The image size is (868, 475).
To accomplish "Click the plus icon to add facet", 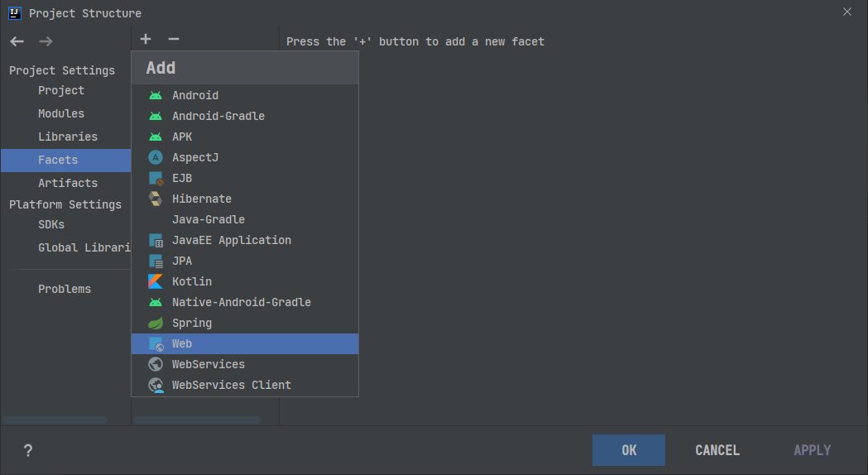I will click(x=146, y=39).
